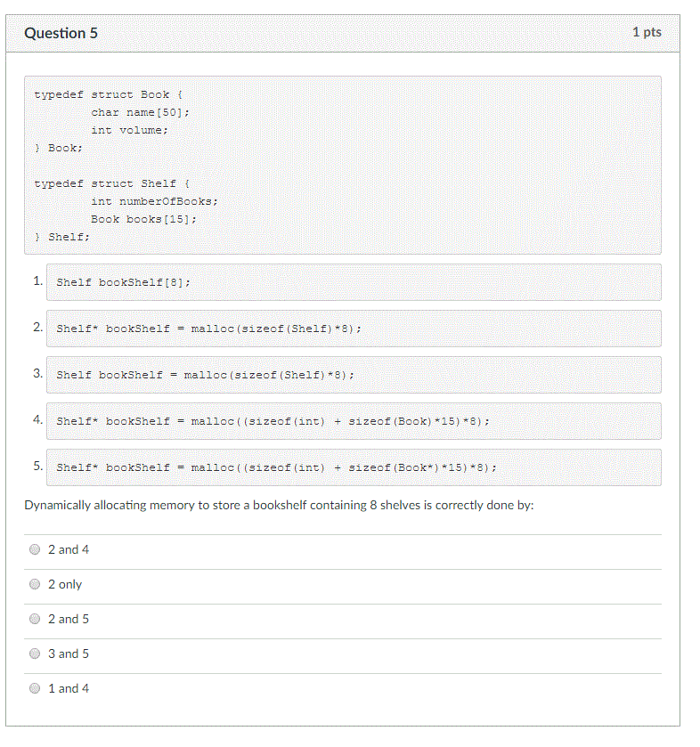Viewport: 700px width, 747px height.
Task: Click the 1 pts score label
Action: (x=647, y=32)
